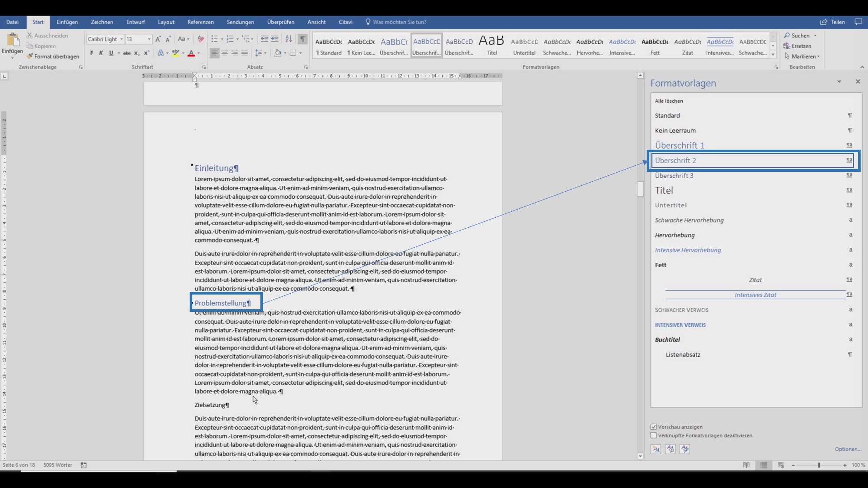
Task: Align the text left
Action: click(215, 53)
